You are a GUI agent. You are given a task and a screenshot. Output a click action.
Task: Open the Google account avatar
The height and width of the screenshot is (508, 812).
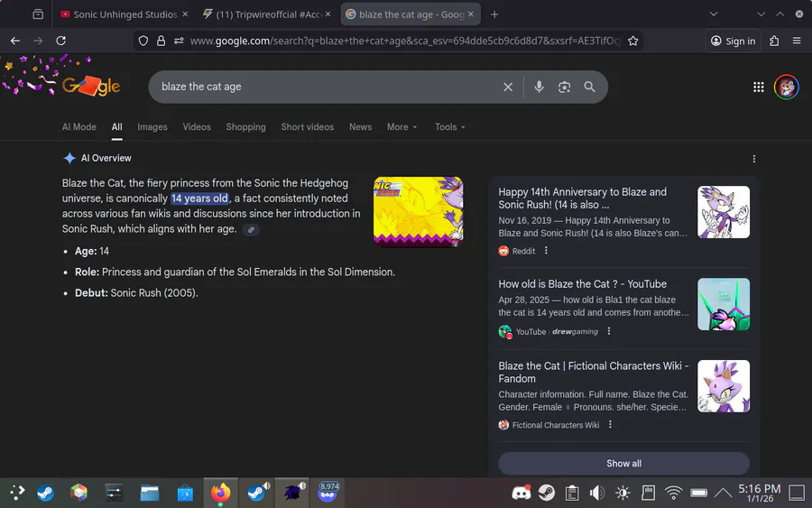coord(786,87)
